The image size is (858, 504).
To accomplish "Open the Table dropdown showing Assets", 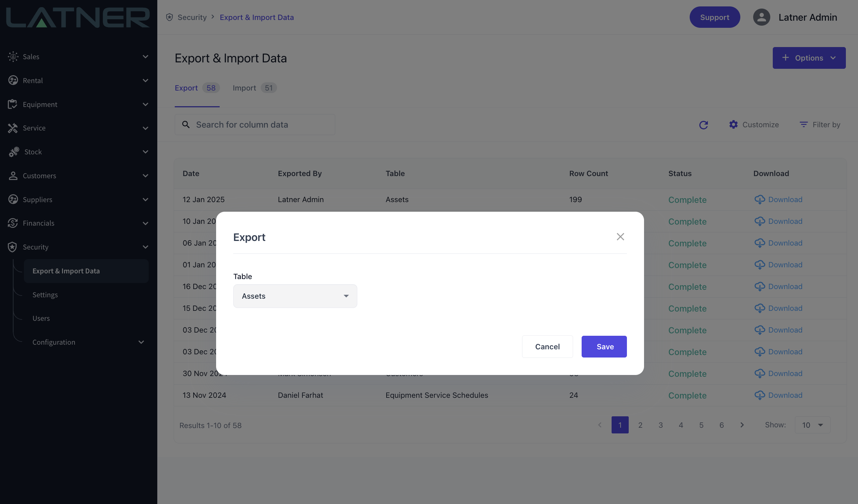I will [295, 296].
